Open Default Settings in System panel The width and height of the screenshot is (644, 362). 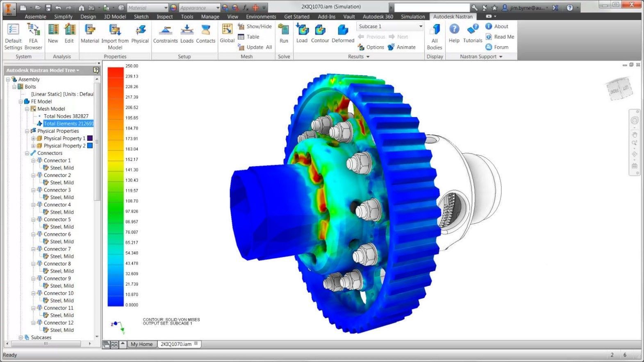click(13, 36)
